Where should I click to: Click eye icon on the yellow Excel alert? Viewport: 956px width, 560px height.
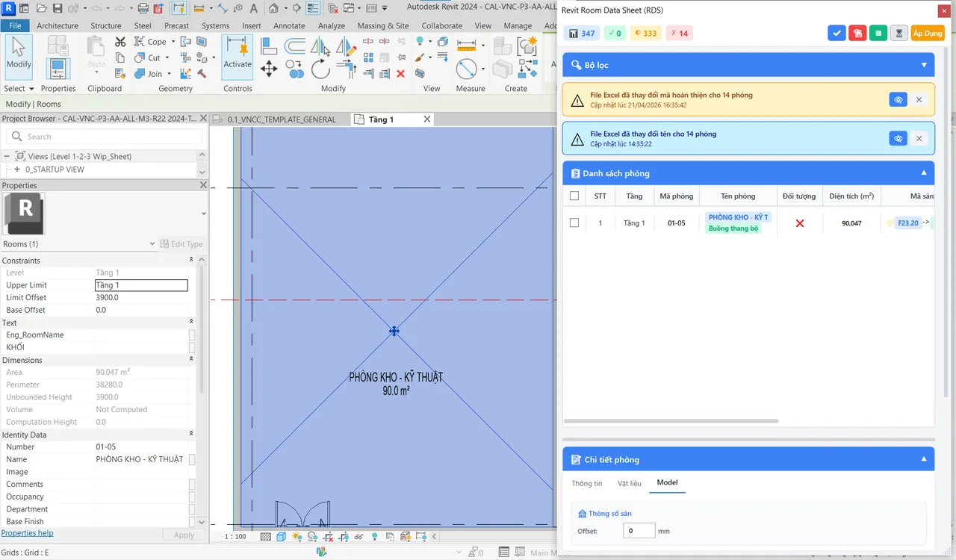[x=898, y=99]
